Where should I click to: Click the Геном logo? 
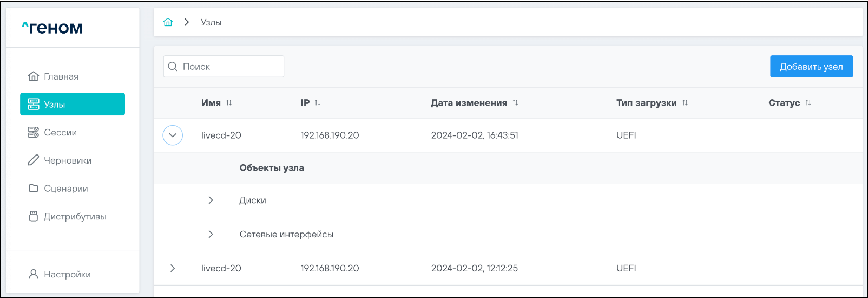pos(52,28)
